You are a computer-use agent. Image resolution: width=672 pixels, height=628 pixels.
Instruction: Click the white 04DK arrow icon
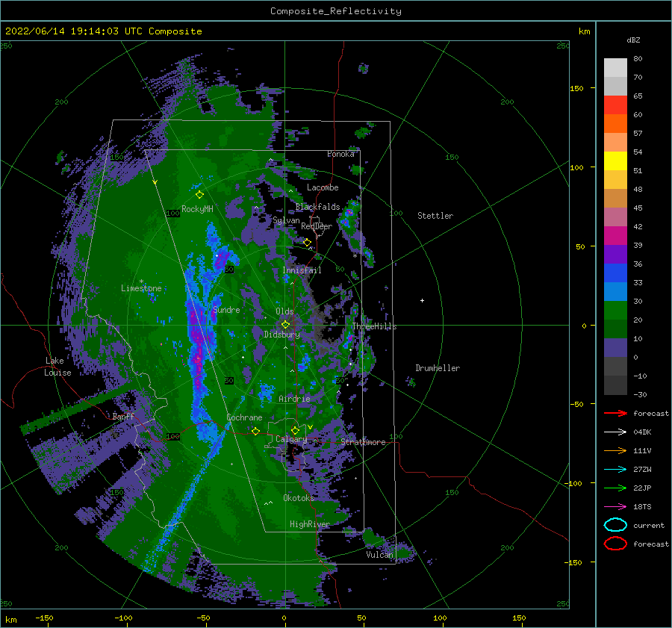click(x=615, y=432)
